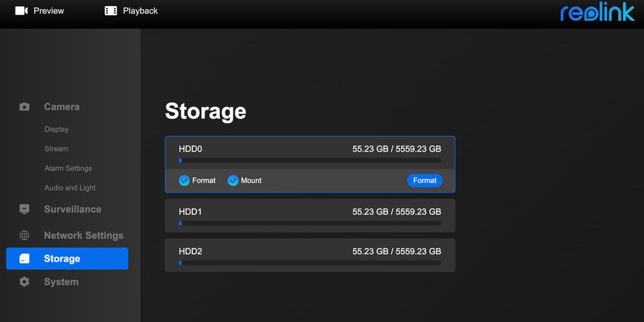The height and width of the screenshot is (322, 644).
Task: Click the System gear icon
Action: (x=25, y=282)
